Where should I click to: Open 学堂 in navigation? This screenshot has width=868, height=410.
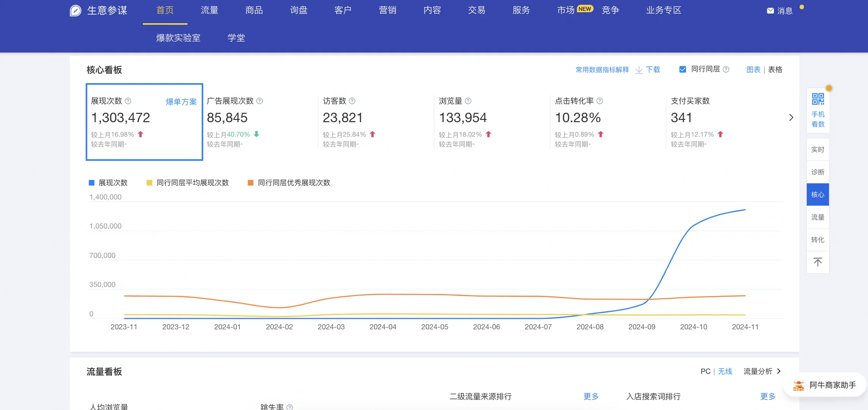click(x=236, y=38)
